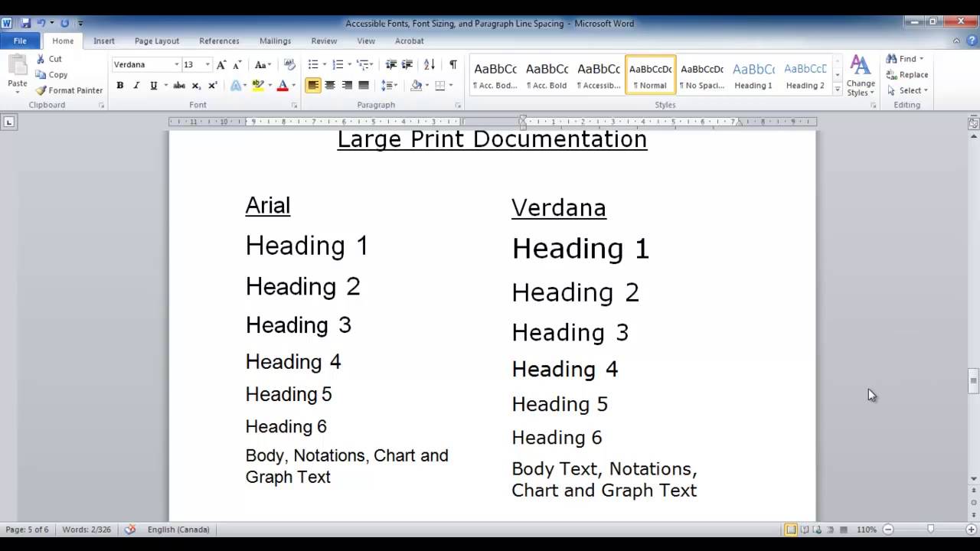Apply the Heading 1 style

[753, 74]
